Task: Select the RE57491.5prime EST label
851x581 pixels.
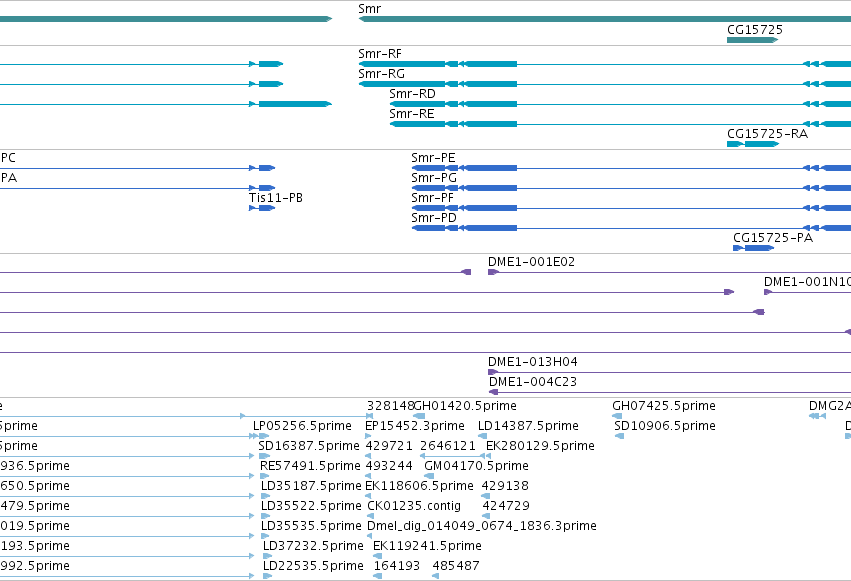Action: click(310, 466)
